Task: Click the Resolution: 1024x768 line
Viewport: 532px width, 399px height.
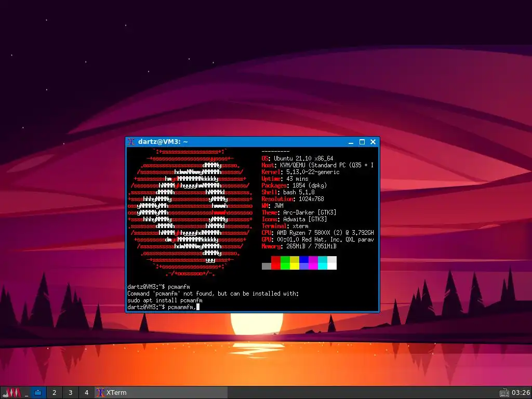Action: coord(293,199)
